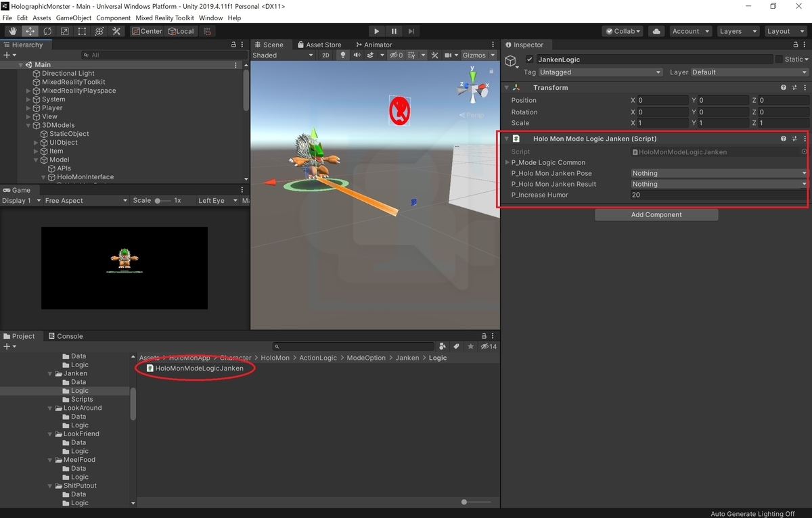This screenshot has width=812, height=518.
Task: Open the P_Holo Mon Janken Result dropdown
Action: click(719, 184)
